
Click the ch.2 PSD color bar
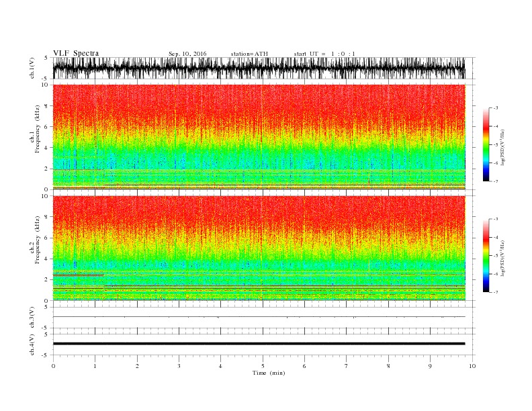[486, 255]
